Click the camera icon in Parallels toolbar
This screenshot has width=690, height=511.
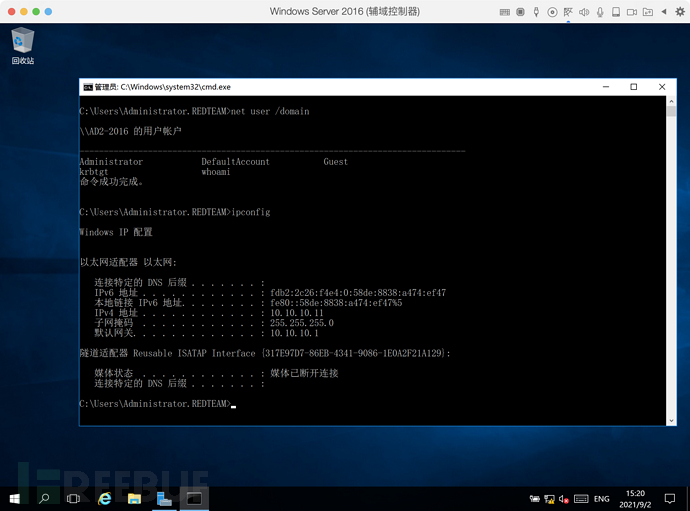tap(631, 12)
